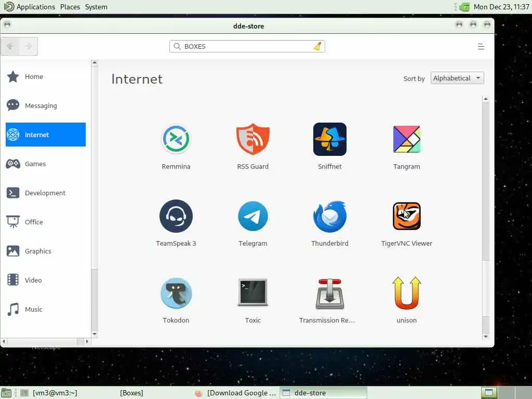Open the Tangram app icon
The width and height of the screenshot is (532, 399).
click(x=406, y=139)
